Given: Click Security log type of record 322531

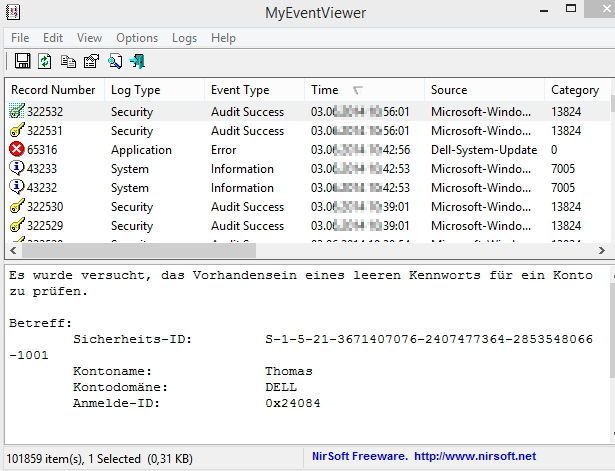Looking at the screenshot, I should coord(132,131).
